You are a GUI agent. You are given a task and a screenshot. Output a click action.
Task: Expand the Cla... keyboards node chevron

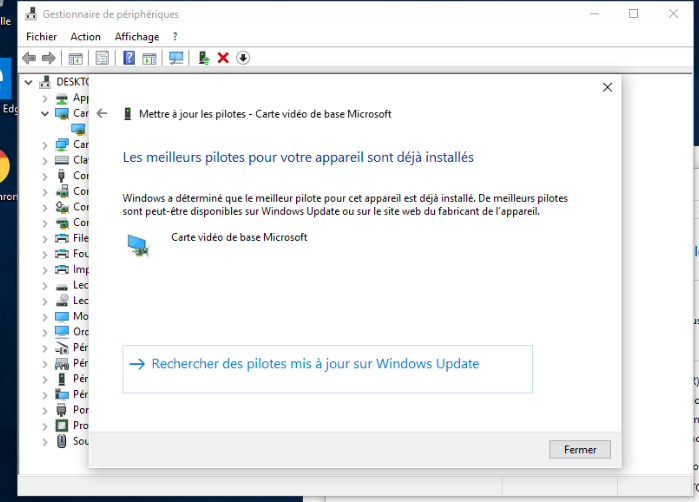[45, 160]
